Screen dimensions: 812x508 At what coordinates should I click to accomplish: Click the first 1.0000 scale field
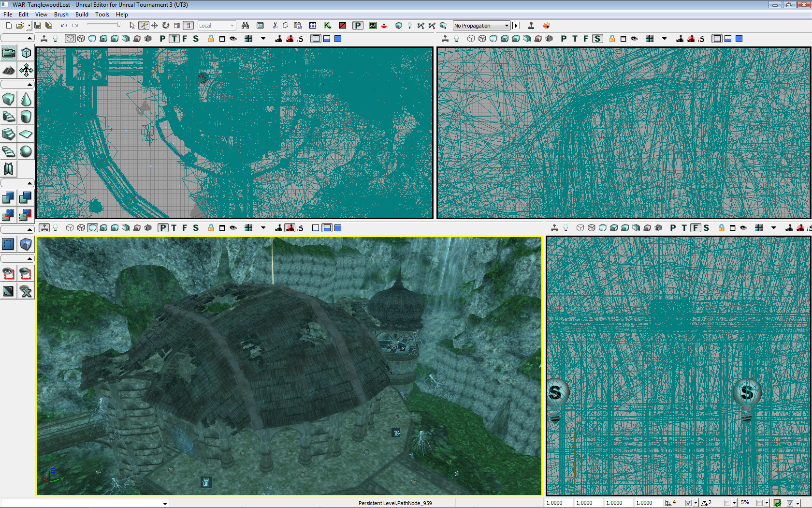tap(558, 503)
